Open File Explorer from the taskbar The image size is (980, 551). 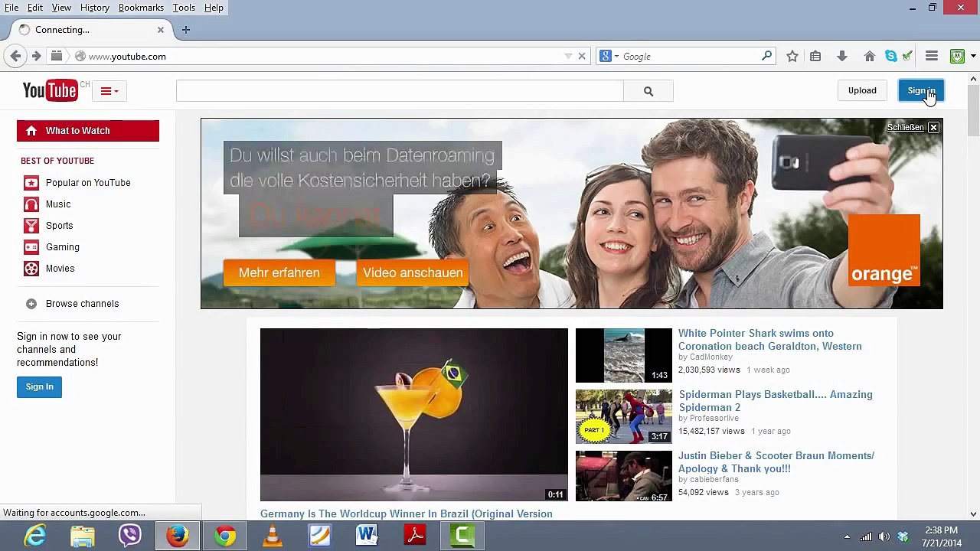83,536
